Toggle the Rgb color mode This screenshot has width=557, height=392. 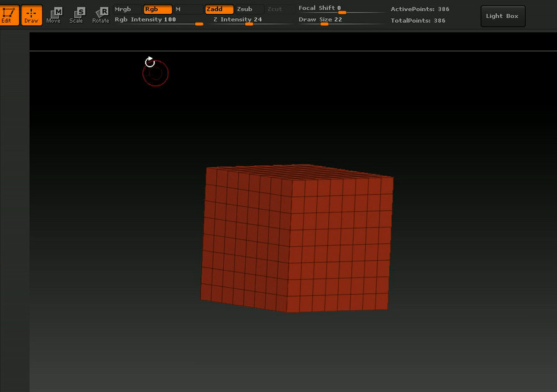158,9
